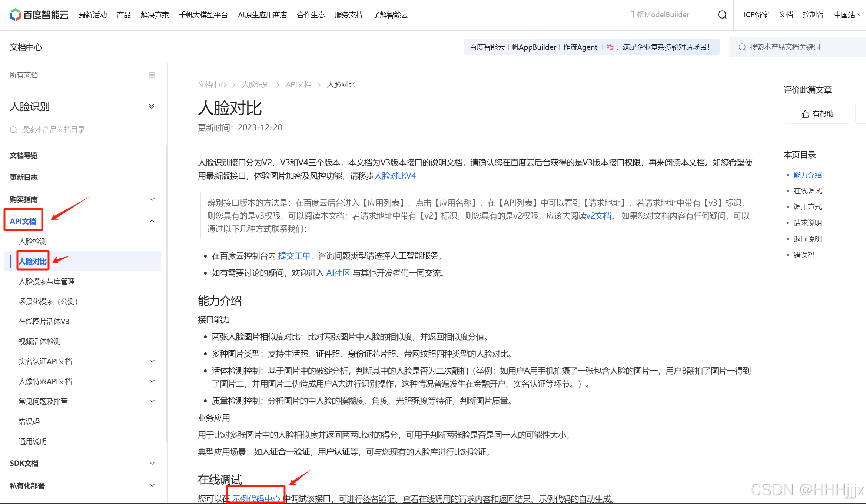The image size is (866, 504).
Task: Open the v2文档 link
Action: coord(598,216)
